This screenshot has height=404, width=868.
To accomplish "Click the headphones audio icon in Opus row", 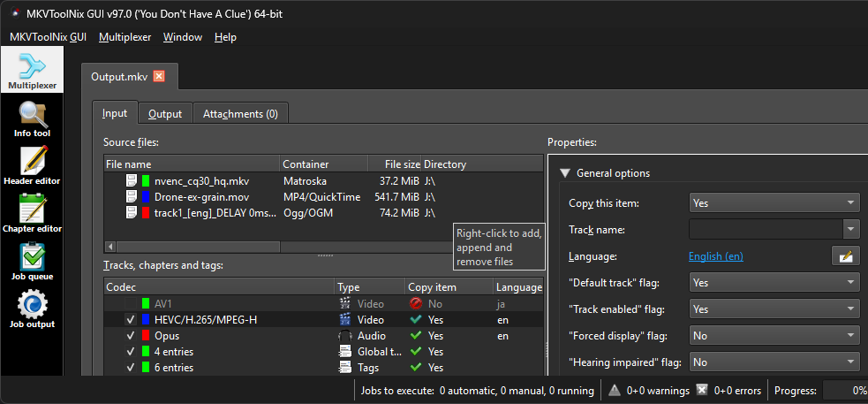I will point(345,336).
